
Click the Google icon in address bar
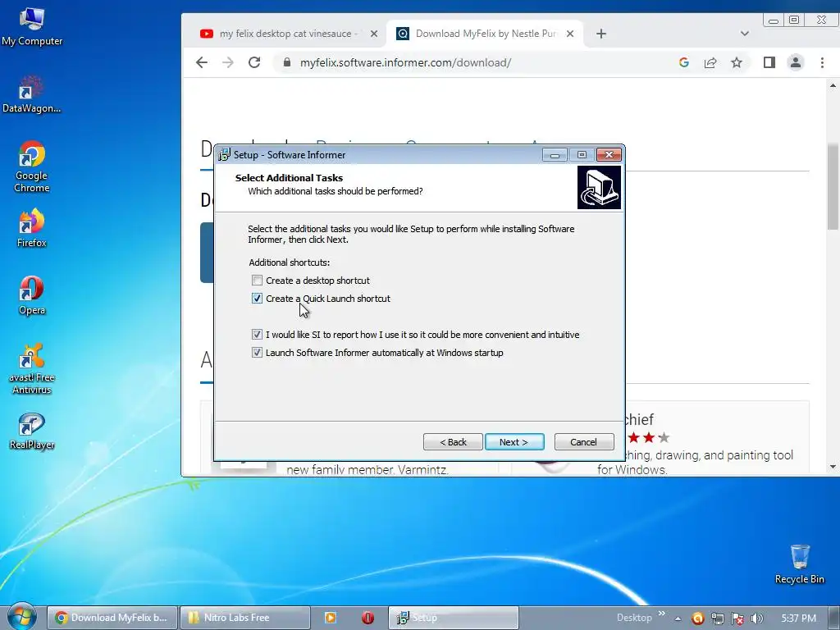tap(684, 62)
